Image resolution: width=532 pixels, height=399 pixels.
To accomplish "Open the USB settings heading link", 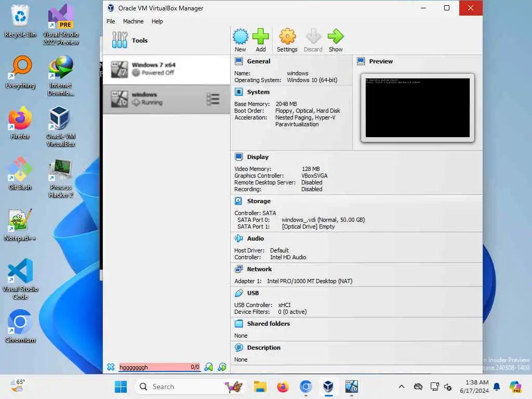I will (x=253, y=293).
